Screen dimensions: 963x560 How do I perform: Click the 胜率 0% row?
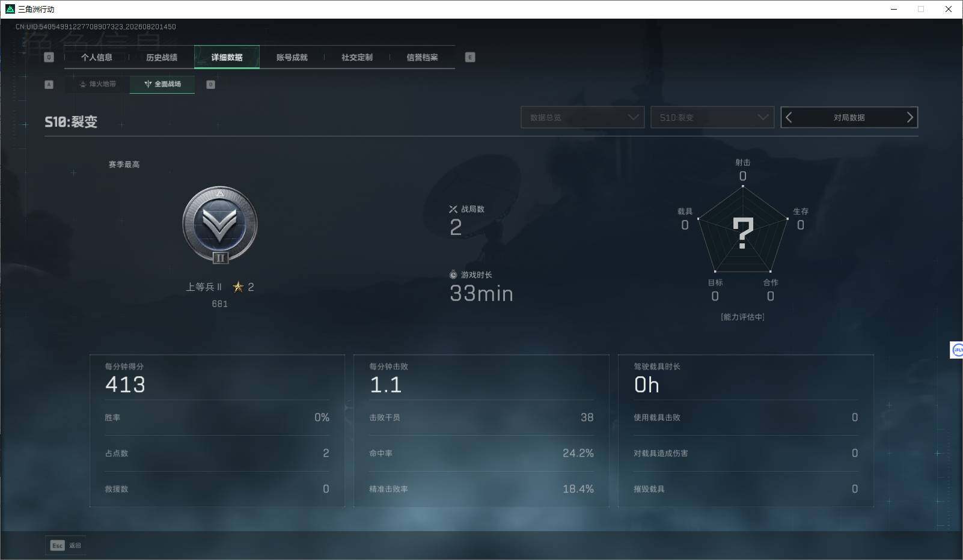[217, 418]
